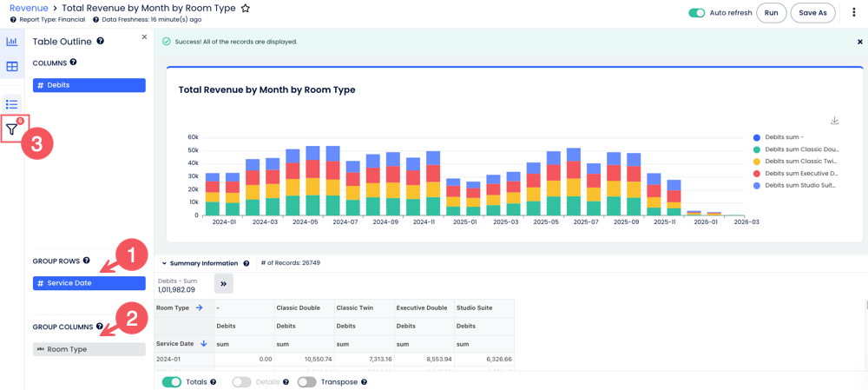Screen dimensions: 868x390
Task: Open the chart view sidebar icon
Action: (x=11, y=42)
